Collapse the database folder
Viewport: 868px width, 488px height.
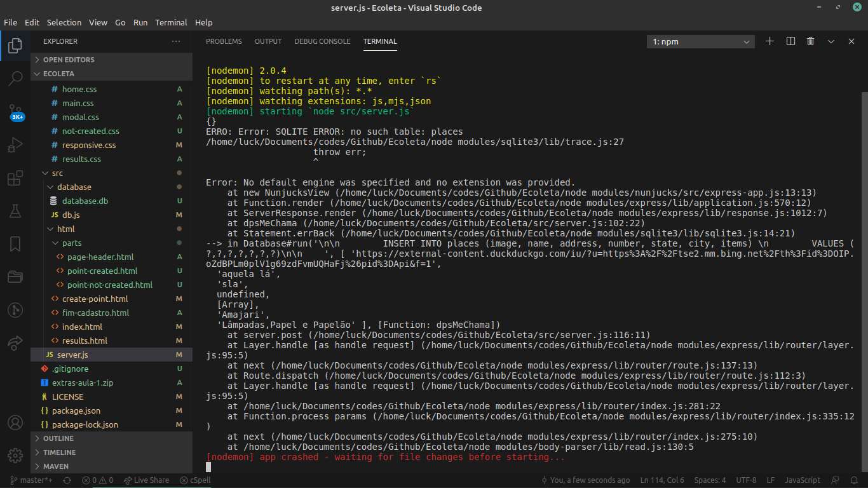coord(112,187)
